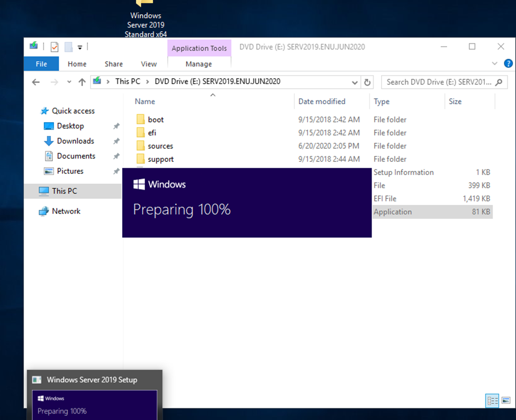Expand the address bar history dropdown
This screenshot has height=420, width=516.
pyautogui.click(x=355, y=82)
